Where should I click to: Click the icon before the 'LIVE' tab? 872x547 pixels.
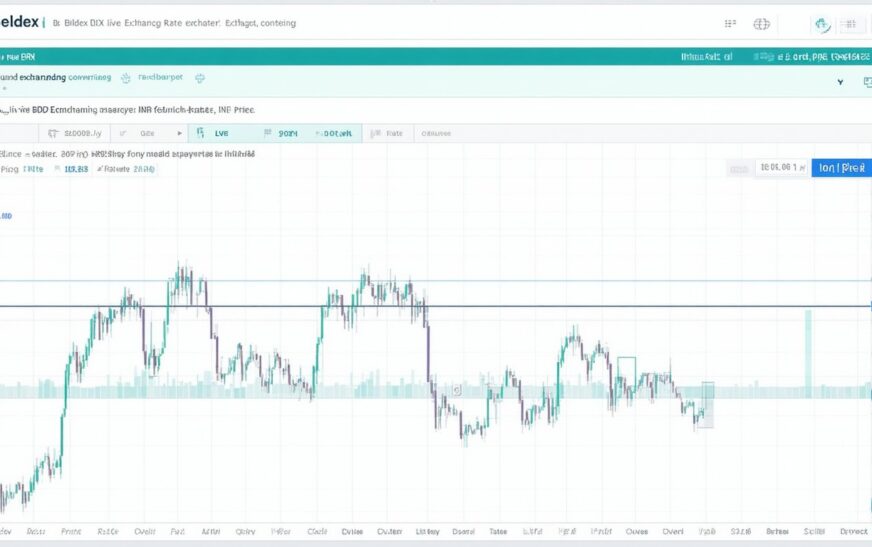[201, 132]
